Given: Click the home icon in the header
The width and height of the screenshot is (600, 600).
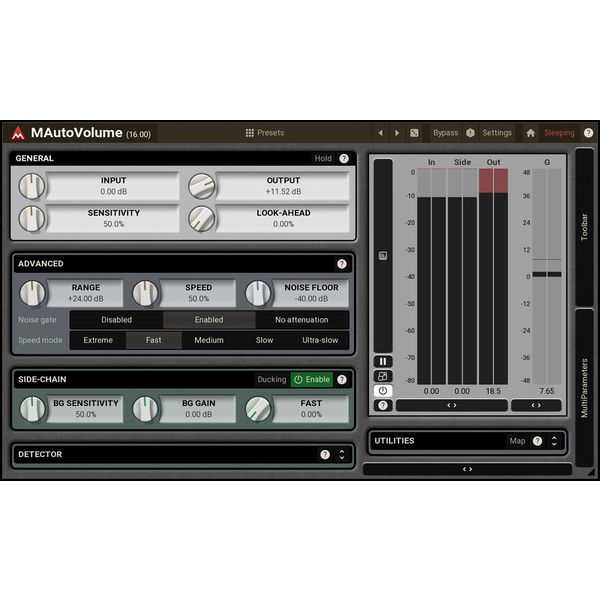Looking at the screenshot, I should tap(530, 133).
